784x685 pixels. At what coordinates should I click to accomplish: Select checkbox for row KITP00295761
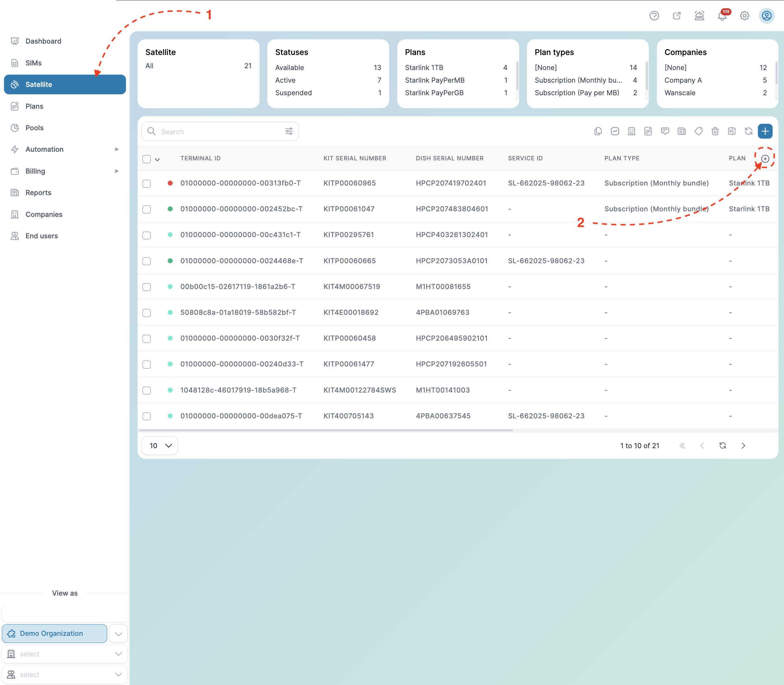147,235
